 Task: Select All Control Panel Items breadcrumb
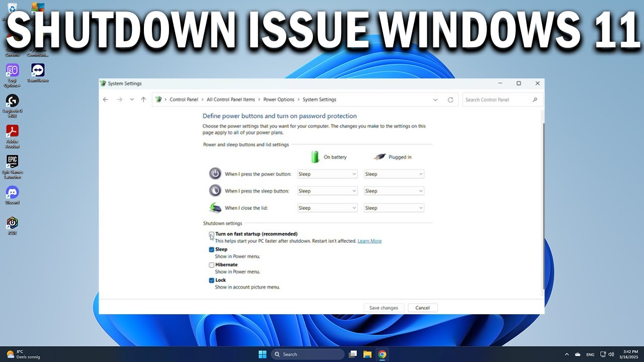tap(231, 100)
